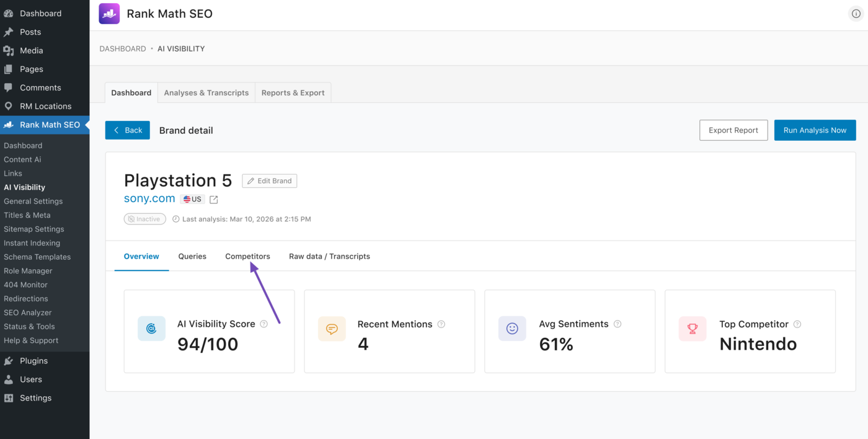Click the Plugins plug icon

9,360
